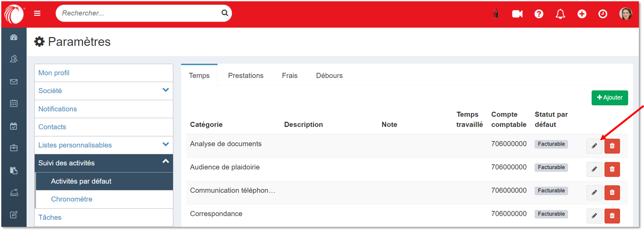
Task: Open the help question mark icon
Action: click(x=539, y=14)
